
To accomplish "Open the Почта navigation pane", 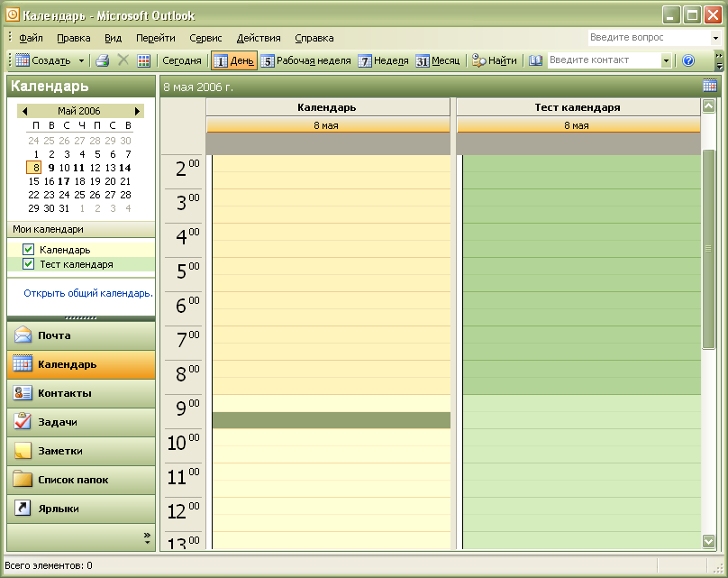I will coord(81,335).
